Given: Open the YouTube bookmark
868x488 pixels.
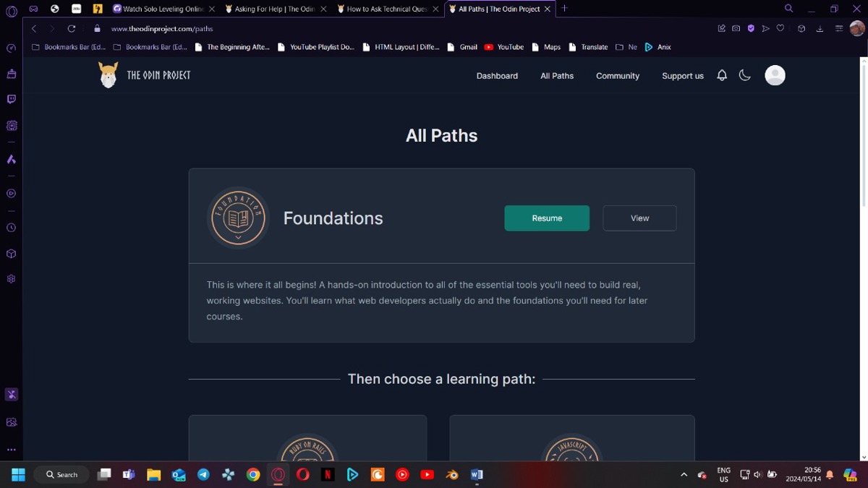Looking at the screenshot, I should 504,47.
